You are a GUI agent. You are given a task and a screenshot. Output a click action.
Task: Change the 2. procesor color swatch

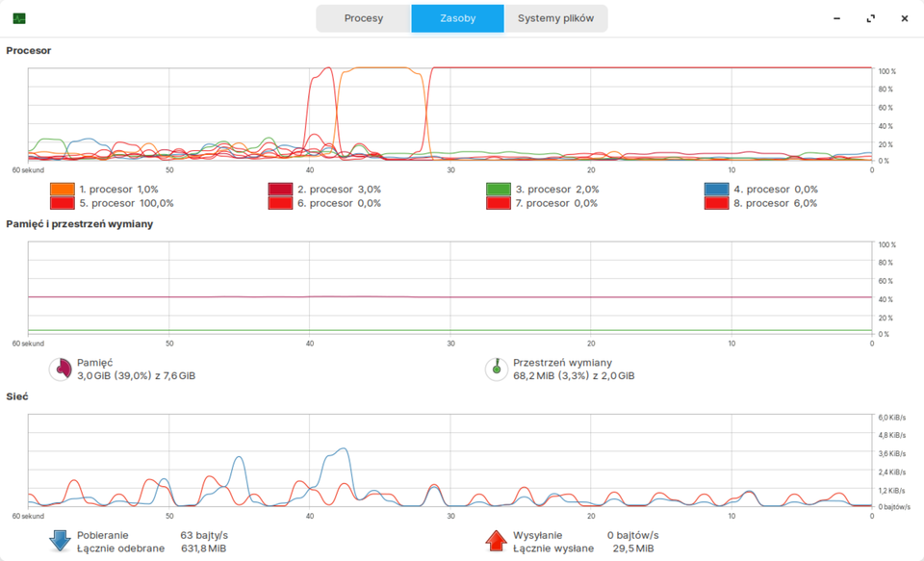click(280, 190)
